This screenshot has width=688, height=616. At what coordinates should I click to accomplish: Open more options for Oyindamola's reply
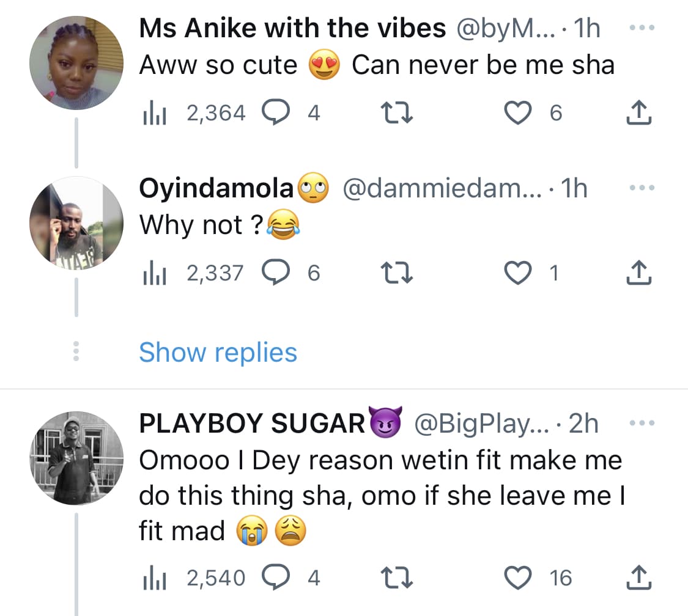click(642, 188)
